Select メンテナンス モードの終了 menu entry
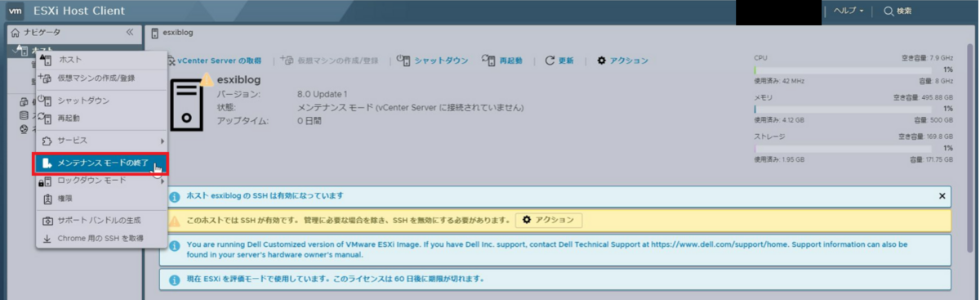Screen dimensions: 980x300 [101, 163]
